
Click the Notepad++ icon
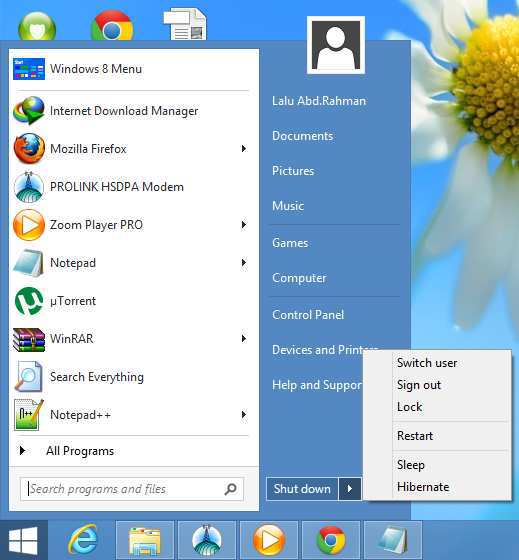point(29,415)
